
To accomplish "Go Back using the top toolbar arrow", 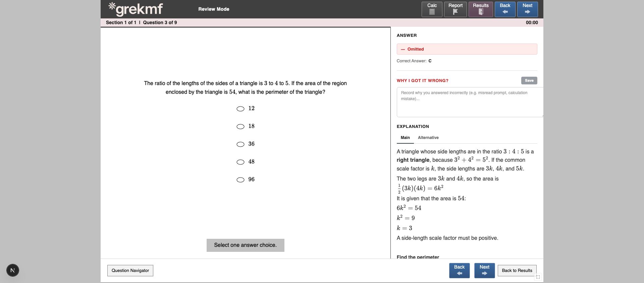I will pos(505,9).
